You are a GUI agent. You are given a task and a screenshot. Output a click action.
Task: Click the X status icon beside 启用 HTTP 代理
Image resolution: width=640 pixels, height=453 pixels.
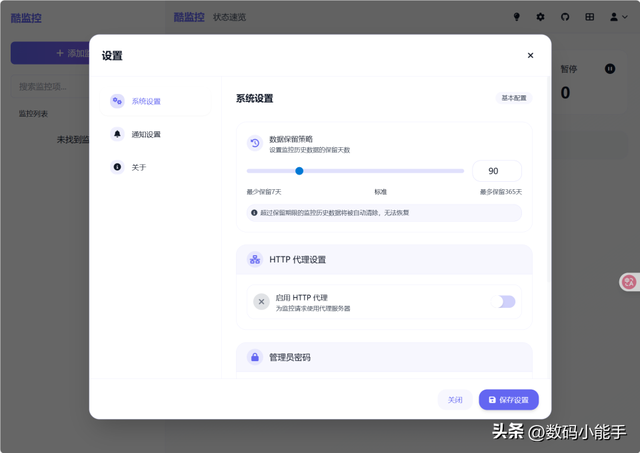coord(261,302)
